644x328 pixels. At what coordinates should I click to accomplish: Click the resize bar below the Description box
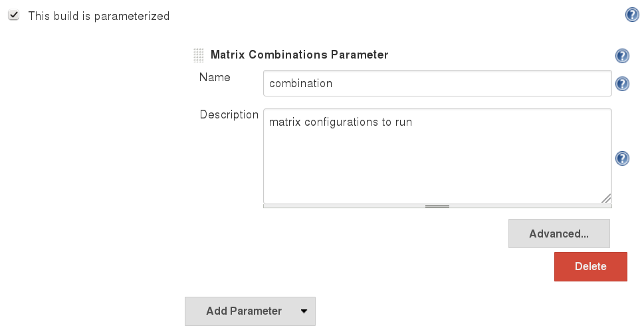pos(437,206)
